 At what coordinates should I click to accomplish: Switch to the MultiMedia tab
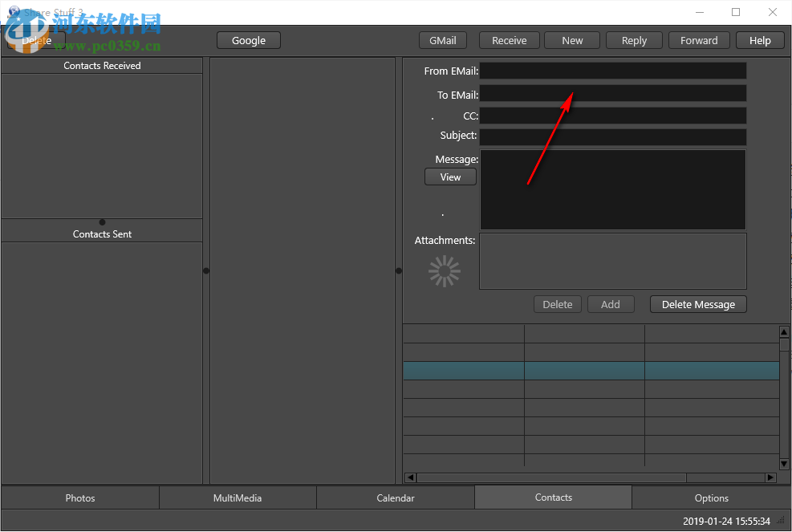pyautogui.click(x=238, y=497)
